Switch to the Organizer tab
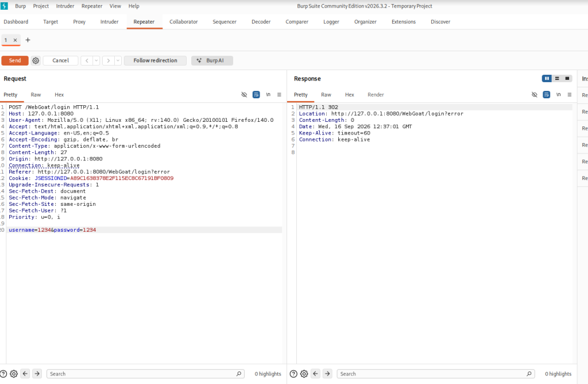The width and height of the screenshot is (588, 384). (x=365, y=22)
